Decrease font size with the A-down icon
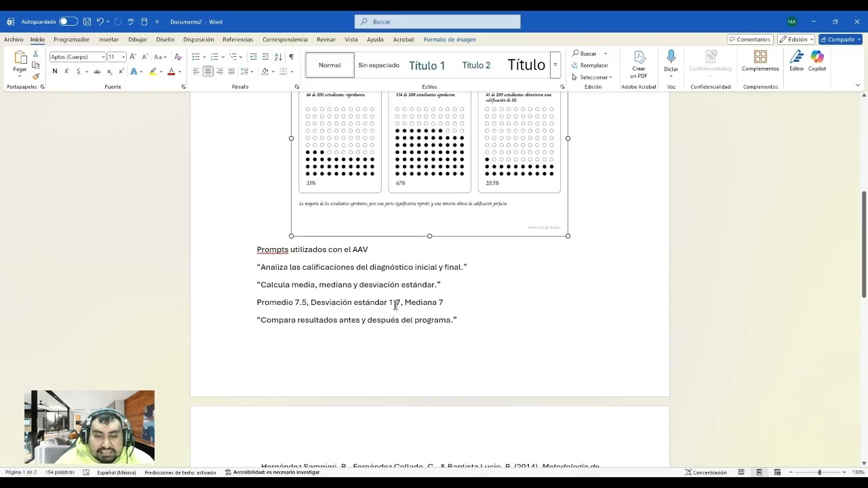The height and width of the screenshot is (488, 868). [x=144, y=57]
